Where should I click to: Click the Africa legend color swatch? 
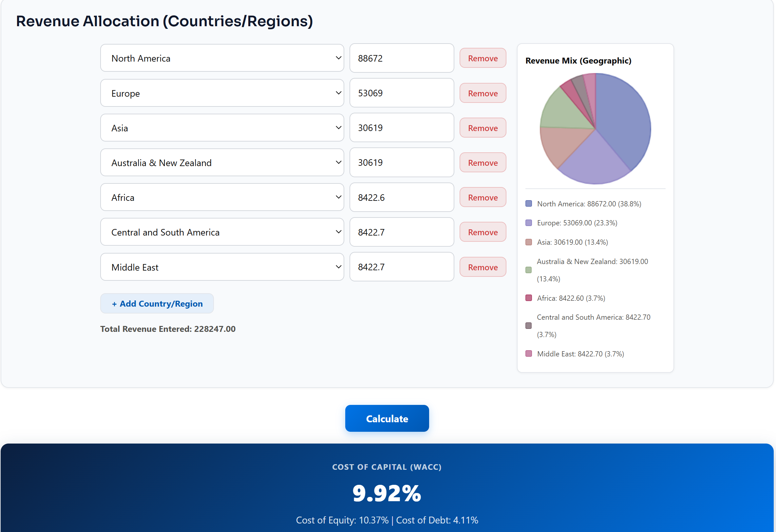coord(529,298)
